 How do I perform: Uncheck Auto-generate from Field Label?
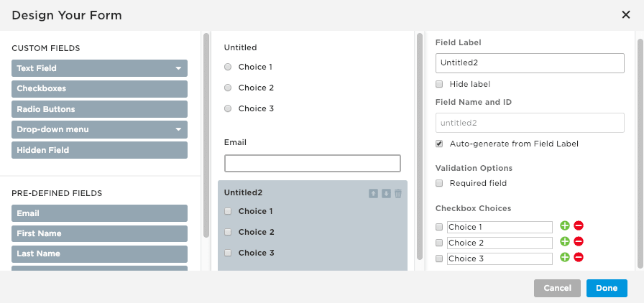(x=440, y=144)
